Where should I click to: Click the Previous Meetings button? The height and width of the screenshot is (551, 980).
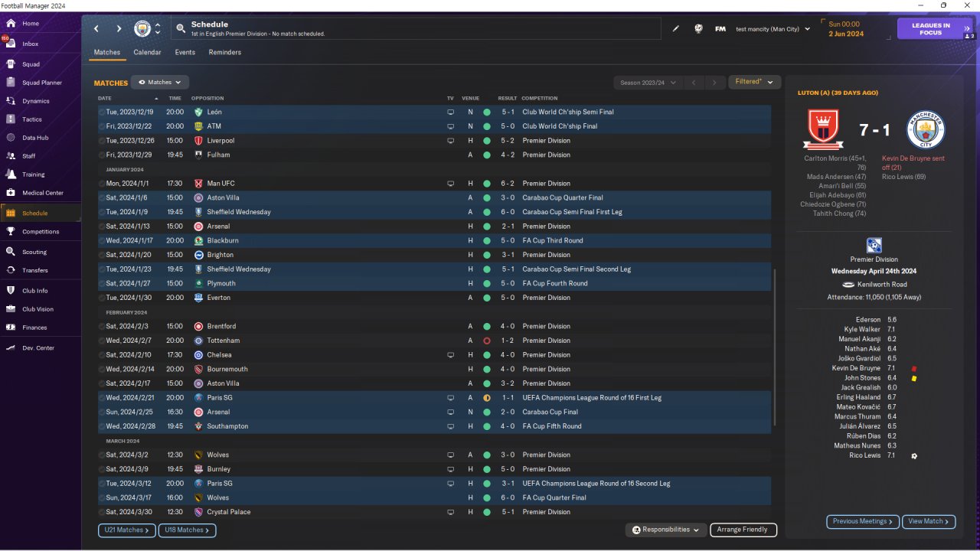coord(862,522)
